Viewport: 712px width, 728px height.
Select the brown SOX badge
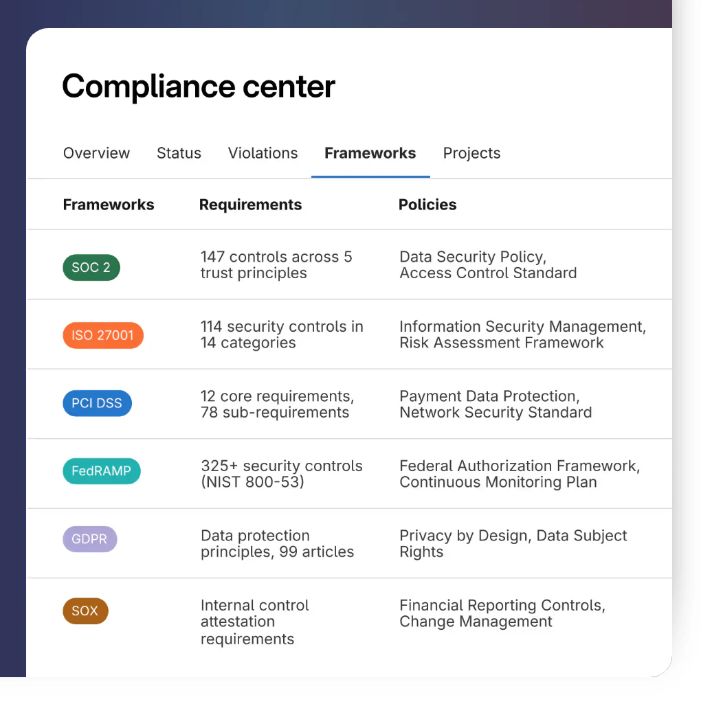pyautogui.click(x=85, y=611)
